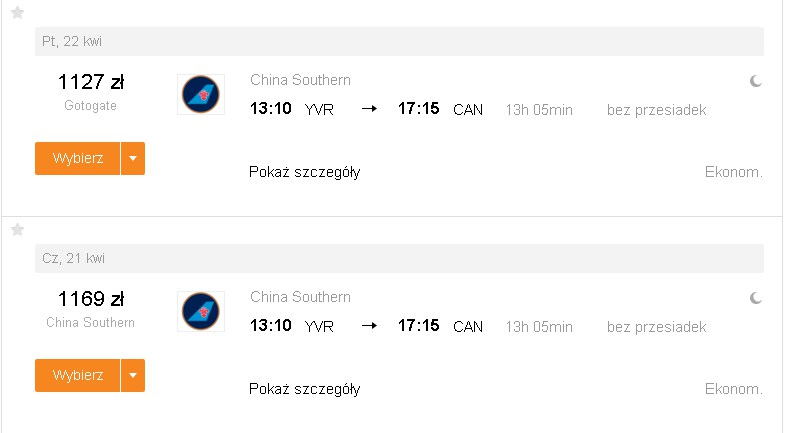Click Ekonom. class label on first flight

tap(734, 172)
